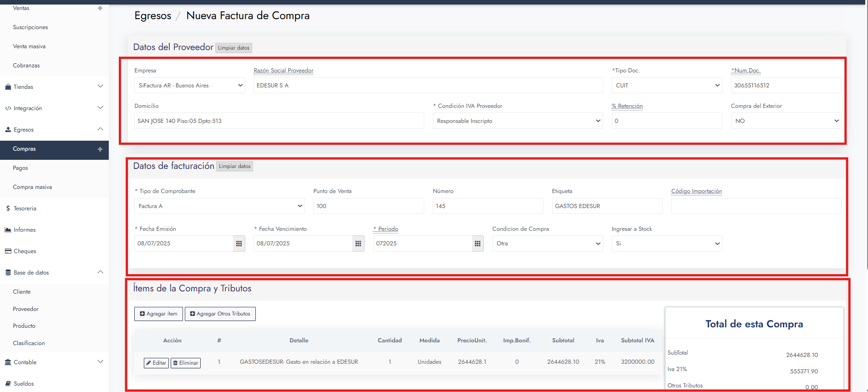868x392 pixels.
Task: Open Tipo de Comprobante dropdown
Action: pos(219,206)
